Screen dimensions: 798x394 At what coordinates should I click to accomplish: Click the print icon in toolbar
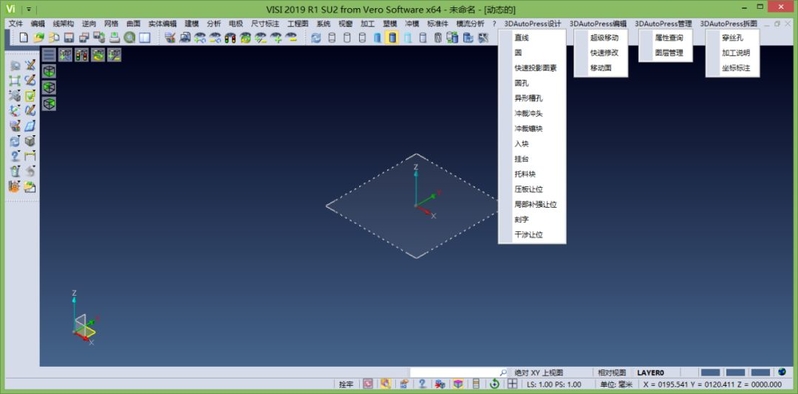point(115,38)
